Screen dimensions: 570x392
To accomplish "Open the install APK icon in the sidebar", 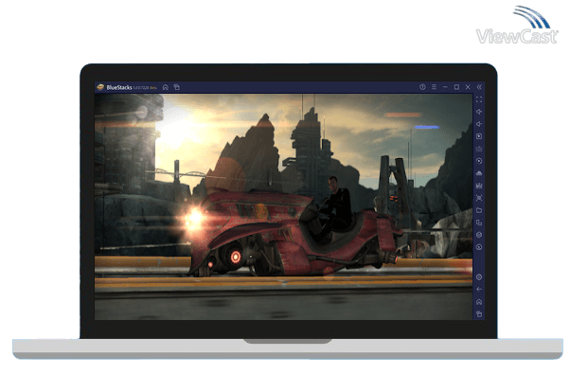I will (x=479, y=173).
